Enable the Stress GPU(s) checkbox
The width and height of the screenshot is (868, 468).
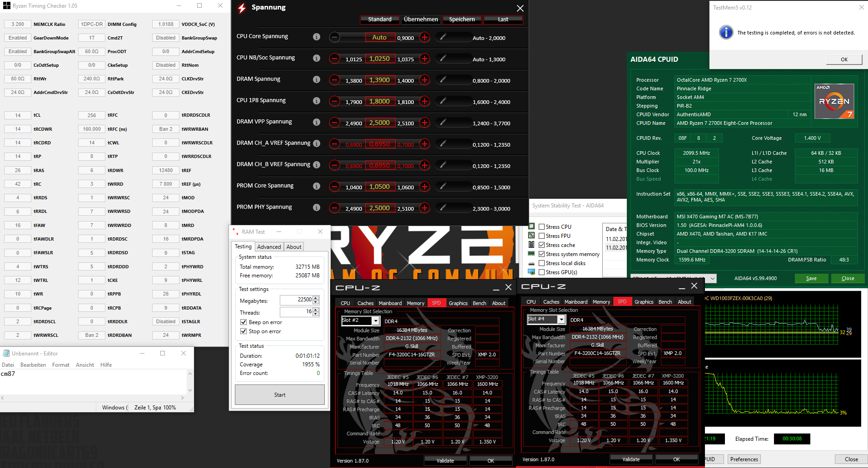[x=541, y=272]
